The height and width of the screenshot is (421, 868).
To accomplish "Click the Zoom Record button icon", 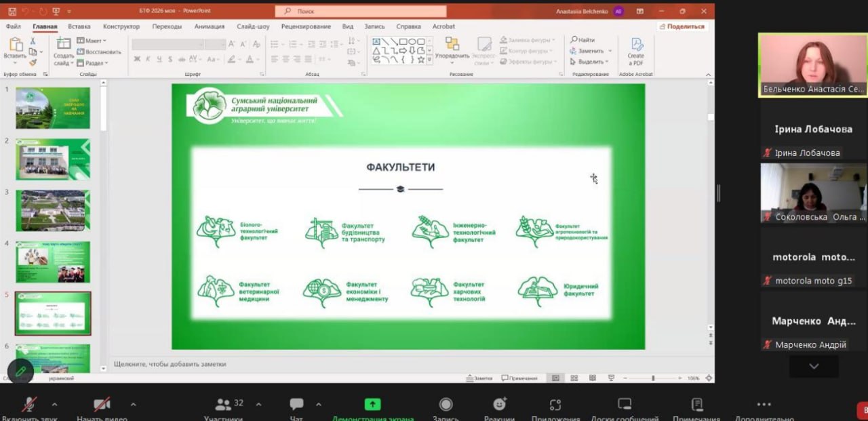I will point(446,405).
